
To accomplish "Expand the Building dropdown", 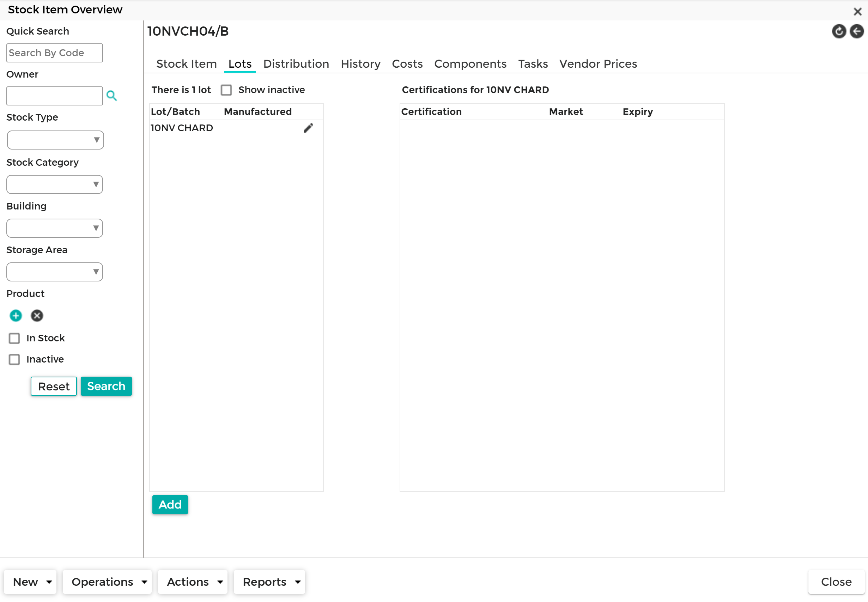I will 55,228.
